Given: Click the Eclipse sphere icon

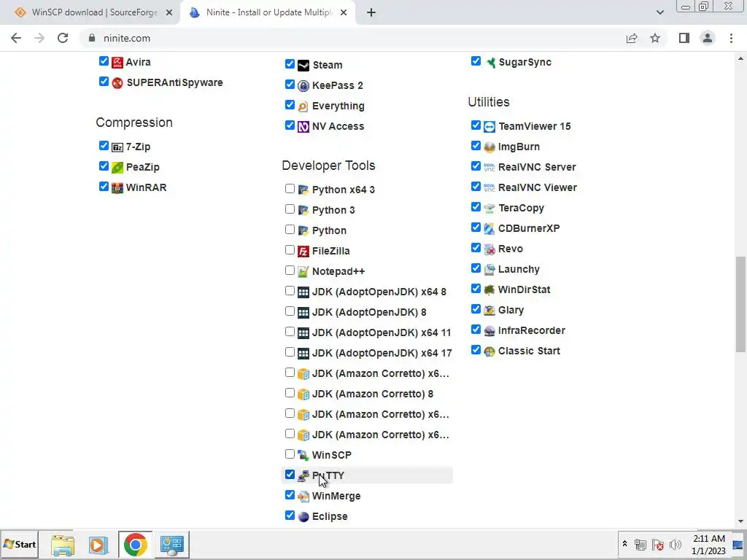Looking at the screenshot, I should coord(303,517).
